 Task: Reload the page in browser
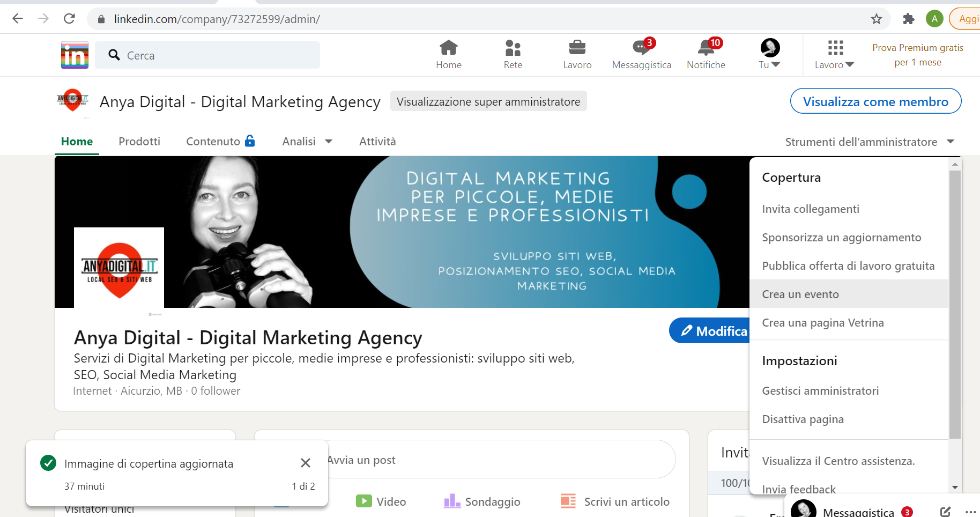(x=69, y=19)
